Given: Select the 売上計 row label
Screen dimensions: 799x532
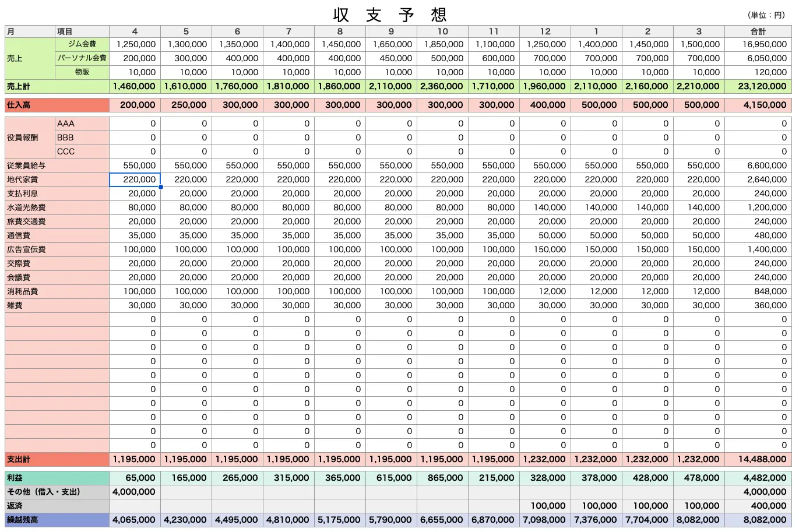Looking at the screenshot, I should pyautogui.click(x=57, y=86).
